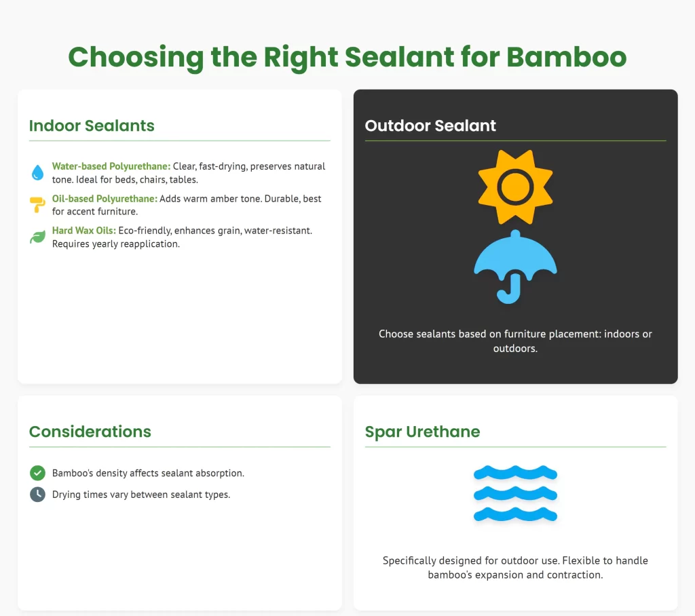The width and height of the screenshot is (695, 616).
Task: Click the green leaf icon
Action: 37,237
